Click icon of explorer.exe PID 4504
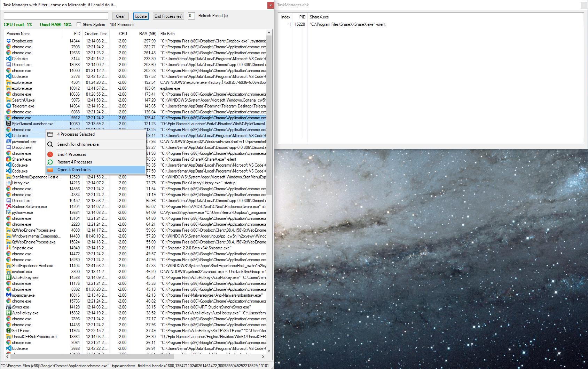The width and height of the screenshot is (588, 369). click(x=9, y=82)
